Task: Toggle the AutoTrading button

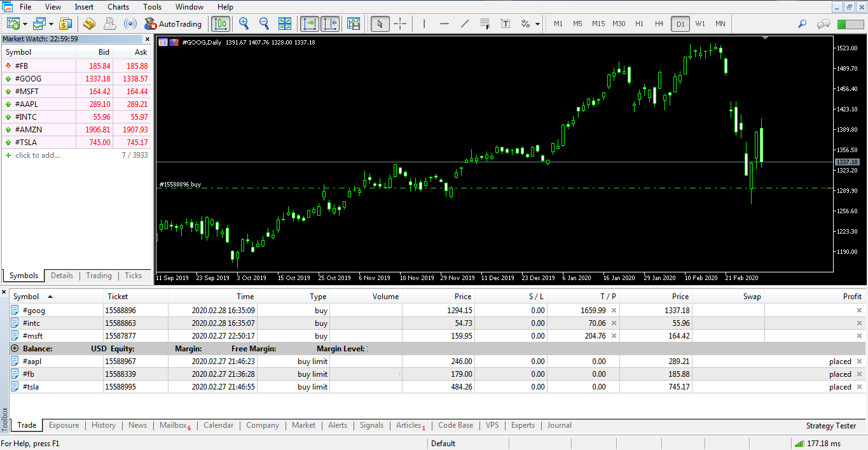Action: pos(173,24)
